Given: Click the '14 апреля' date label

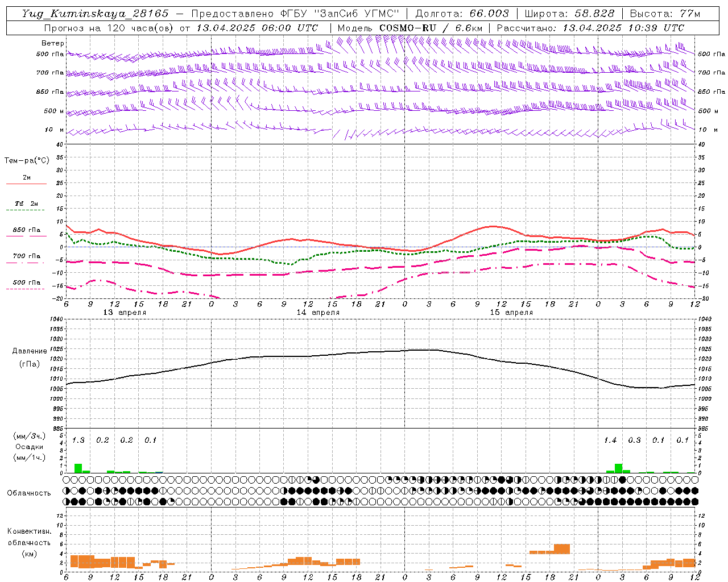Looking at the screenshot, I should (318, 313).
